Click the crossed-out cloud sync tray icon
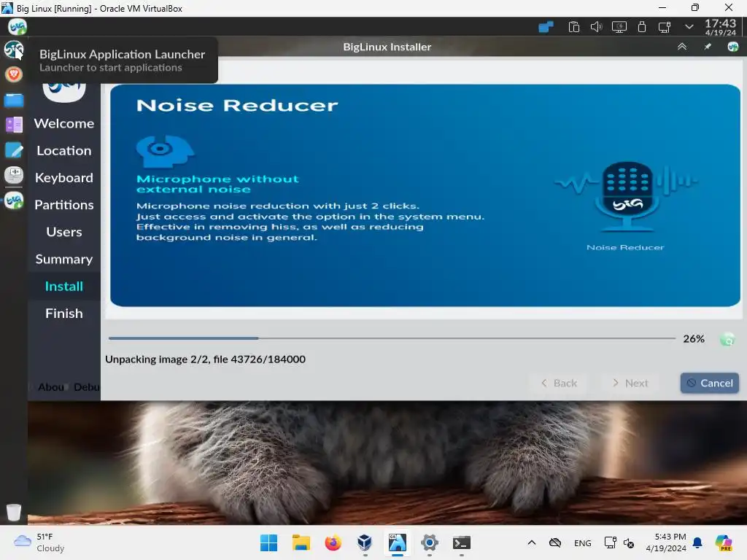Viewport: 747px width, 560px height. (x=555, y=542)
